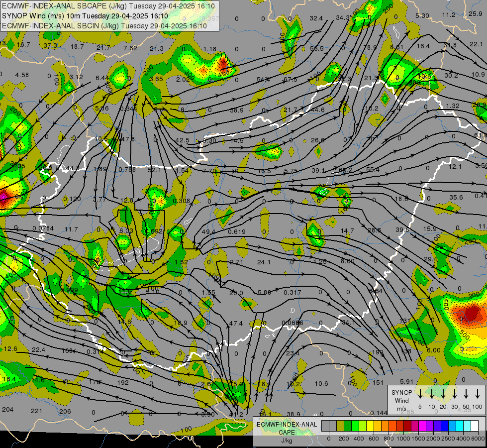The height and width of the screenshot is (448, 487).
Task: Click the '100' label in the wind legend
Action: click(x=478, y=407)
